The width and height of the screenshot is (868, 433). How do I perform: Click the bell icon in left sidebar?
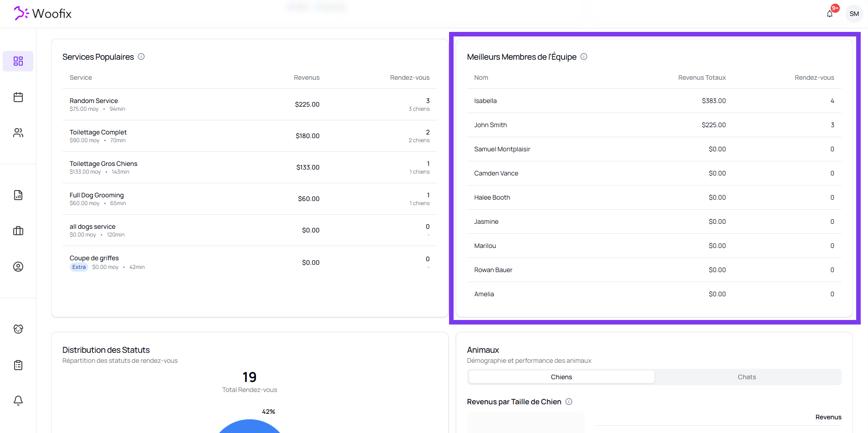pyautogui.click(x=18, y=401)
